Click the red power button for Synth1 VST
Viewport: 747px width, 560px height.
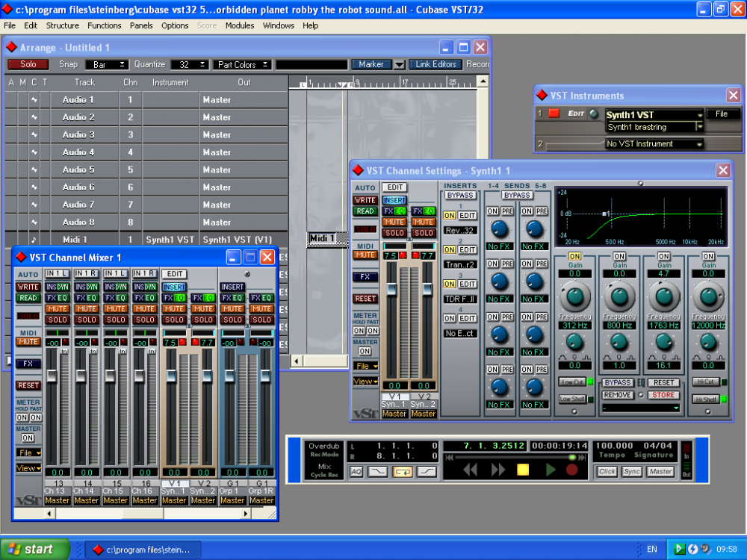[x=554, y=113]
